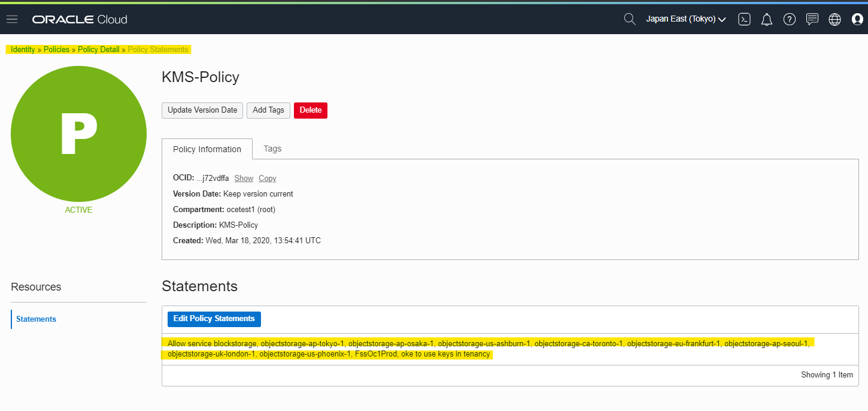Open the search magnifier icon

(x=629, y=19)
